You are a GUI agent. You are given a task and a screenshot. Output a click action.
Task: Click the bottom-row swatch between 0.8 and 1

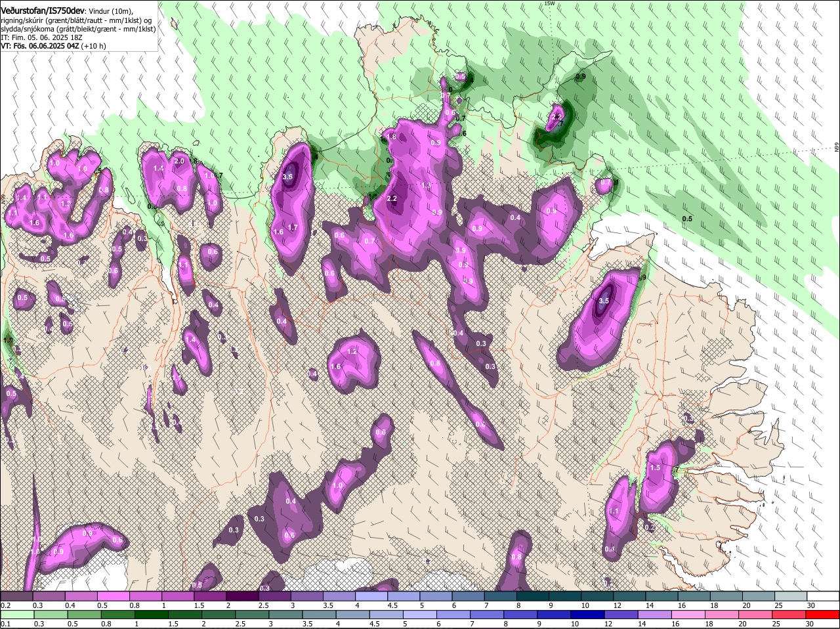[x=118, y=615]
